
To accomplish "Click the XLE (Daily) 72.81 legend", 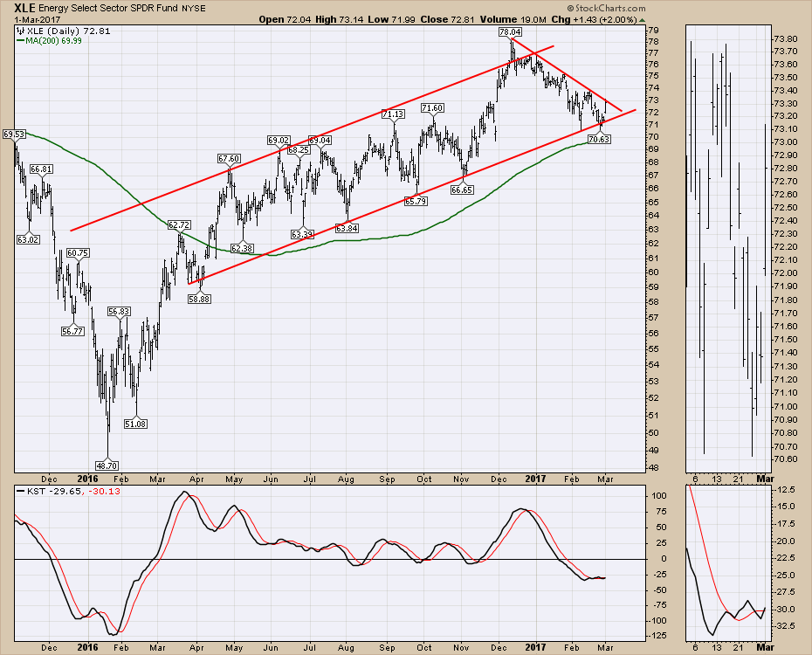I will click(68, 31).
